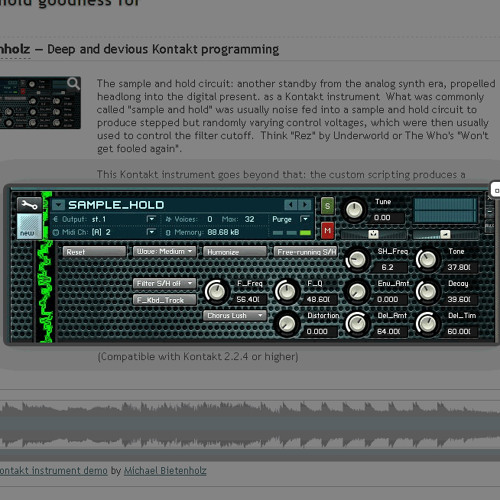Open the wrench edit-mode icon
Image resolution: width=500 pixels, height=500 pixels.
pos(29,205)
